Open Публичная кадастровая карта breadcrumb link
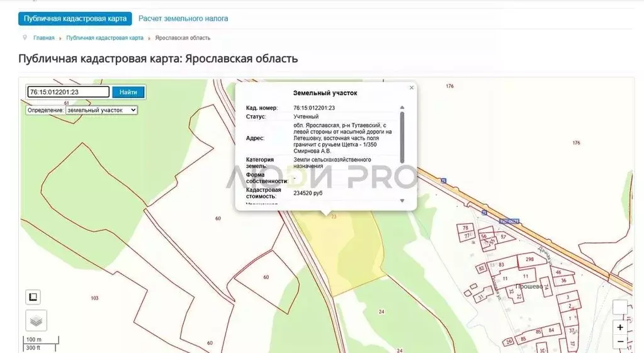This screenshot has width=644, height=353. pyautogui.click(x=105, y=38)
